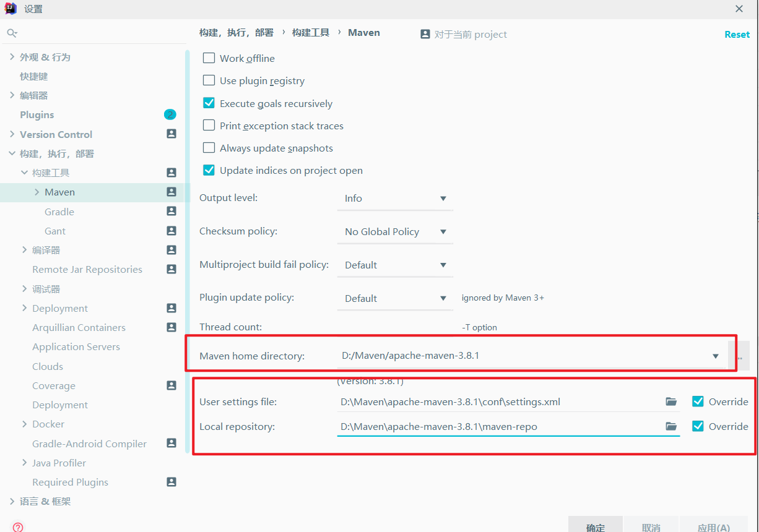Viewport: 759px width, 532px height.
Task: Expand the Maven tree node
Action: (37, 192)
